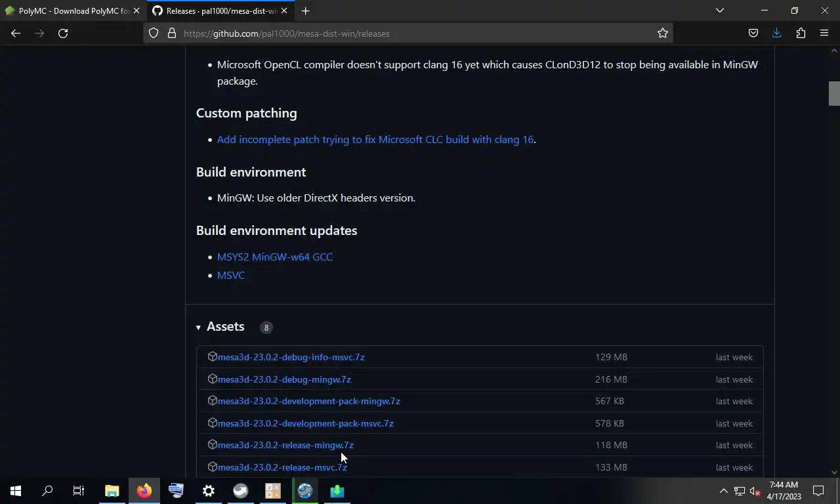Image resolution: width=840 pixels, height=504 pixels.
Task: Click the package icon beside development-pack-mingw.7z
Action: (x=212, y=400)
